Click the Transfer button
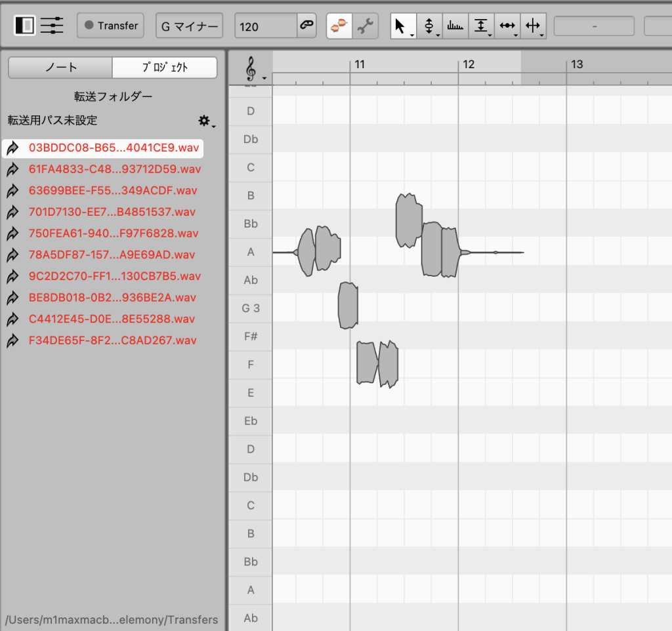This screenshot has height=631, width=672. pos(111,26)
